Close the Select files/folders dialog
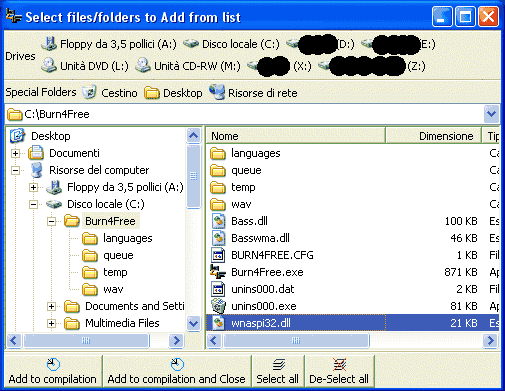The image size is (505, 391). click(488, 16)
